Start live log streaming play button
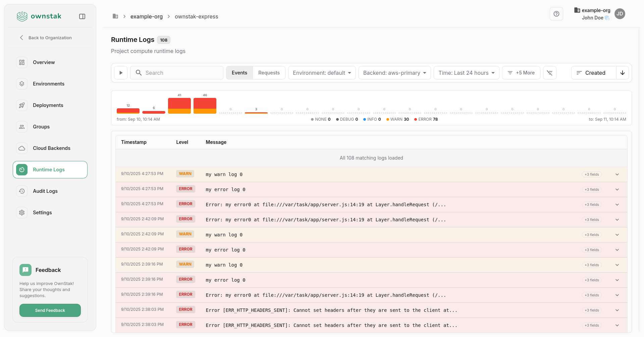644x337 pixels. click(x=121, y=73)
